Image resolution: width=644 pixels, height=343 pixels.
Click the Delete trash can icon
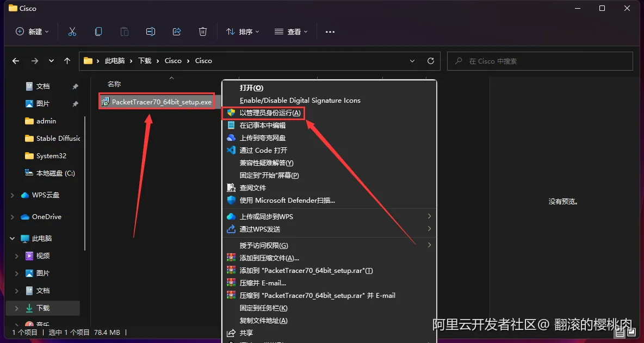(202, 32)
